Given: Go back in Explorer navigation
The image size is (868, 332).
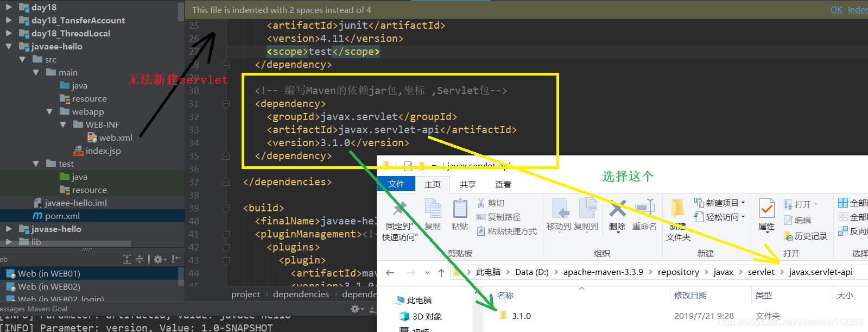Looking at the screenshot, I should tap(390, 272).
